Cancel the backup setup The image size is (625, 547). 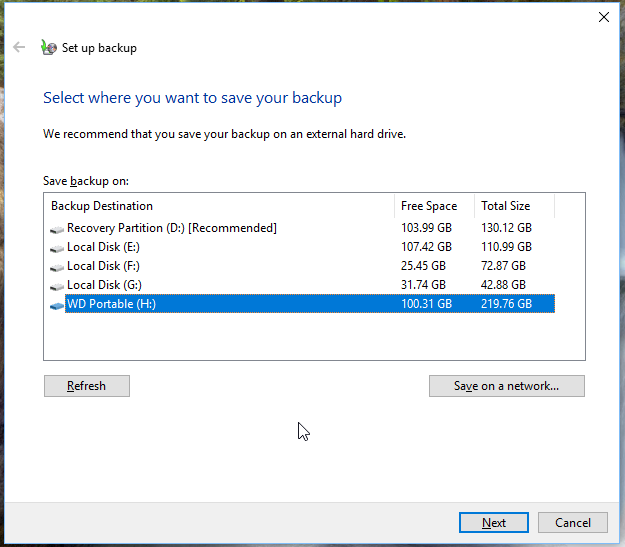(572, 523)
